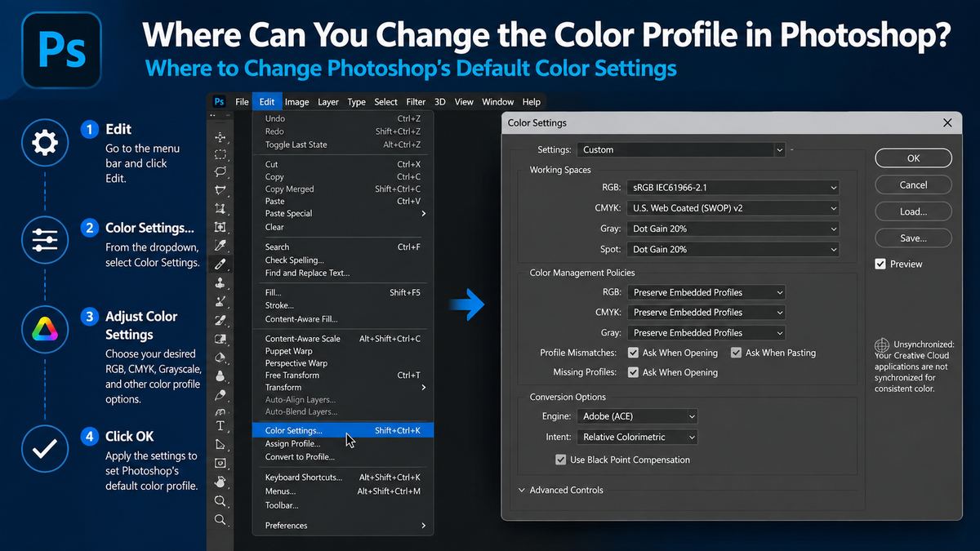This screenshot has width=980, height=551.
Task: Select the Horizontal Type tool
Action: click(220, 426)
